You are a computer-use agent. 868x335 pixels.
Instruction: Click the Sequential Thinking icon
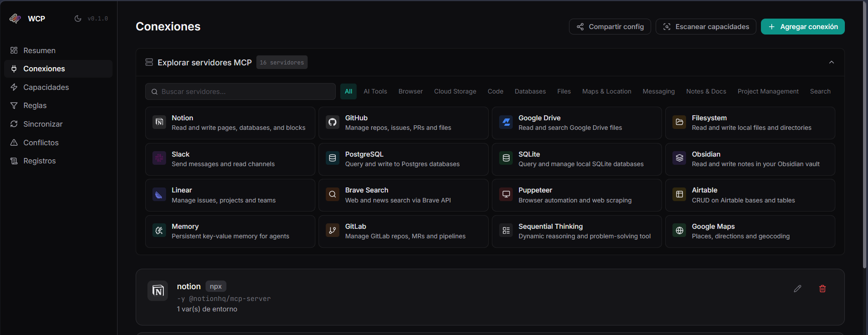(x=506, y=231)
